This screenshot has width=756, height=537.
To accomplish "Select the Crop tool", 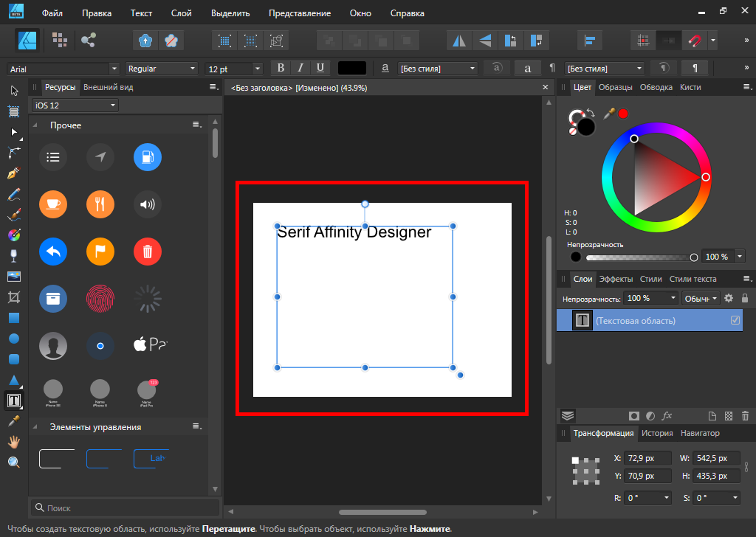I will pyautogui.click(x=13, y=297).
